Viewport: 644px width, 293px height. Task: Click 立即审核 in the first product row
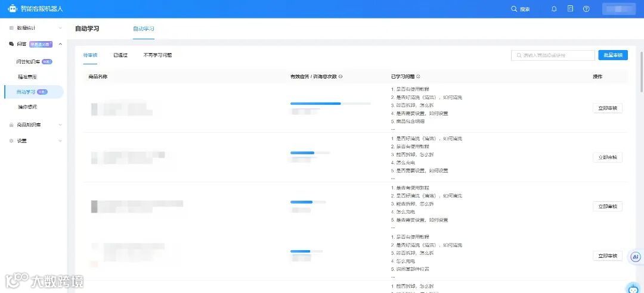click(608, 108)
